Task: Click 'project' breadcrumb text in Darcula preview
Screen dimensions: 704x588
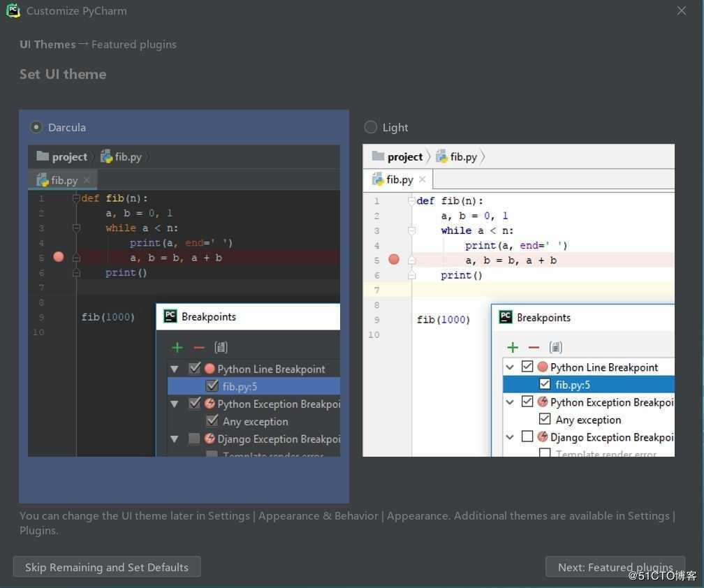Action: coord(70,156)
